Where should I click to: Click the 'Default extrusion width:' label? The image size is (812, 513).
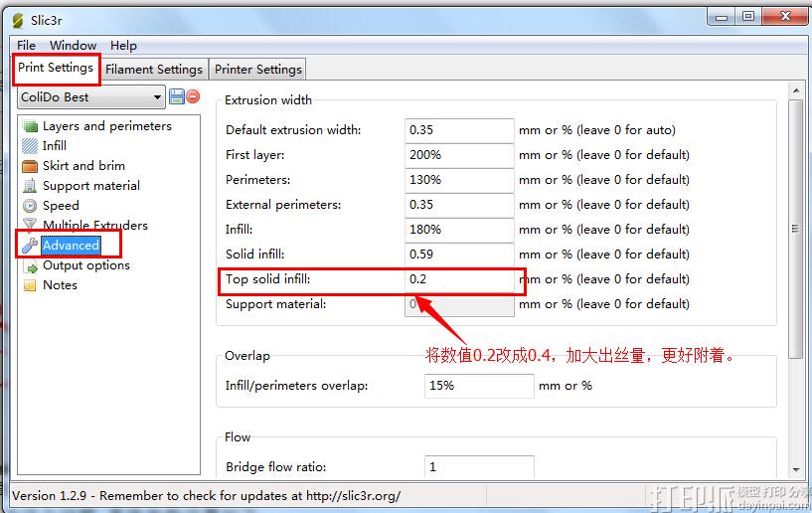coord(293,130)
